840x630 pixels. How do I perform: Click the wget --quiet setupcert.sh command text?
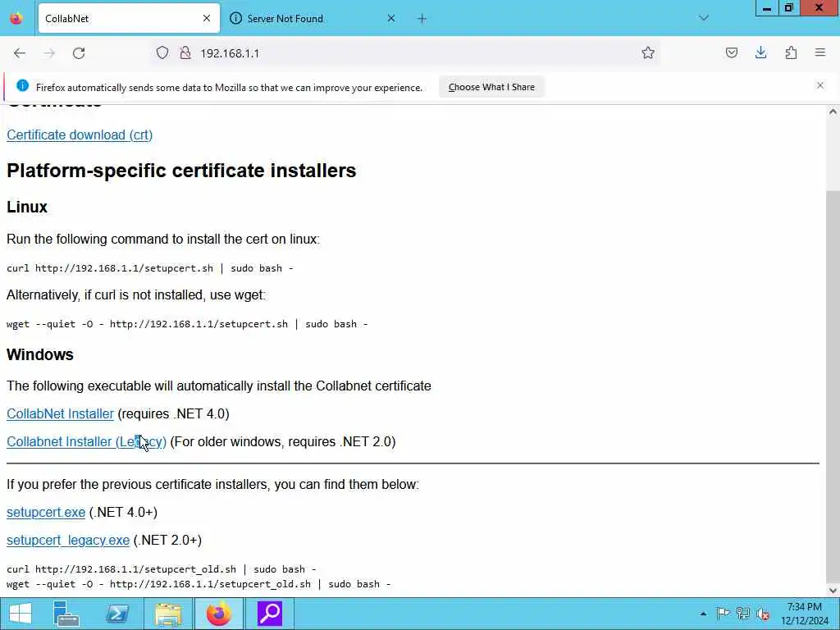(x=188, y=324)
